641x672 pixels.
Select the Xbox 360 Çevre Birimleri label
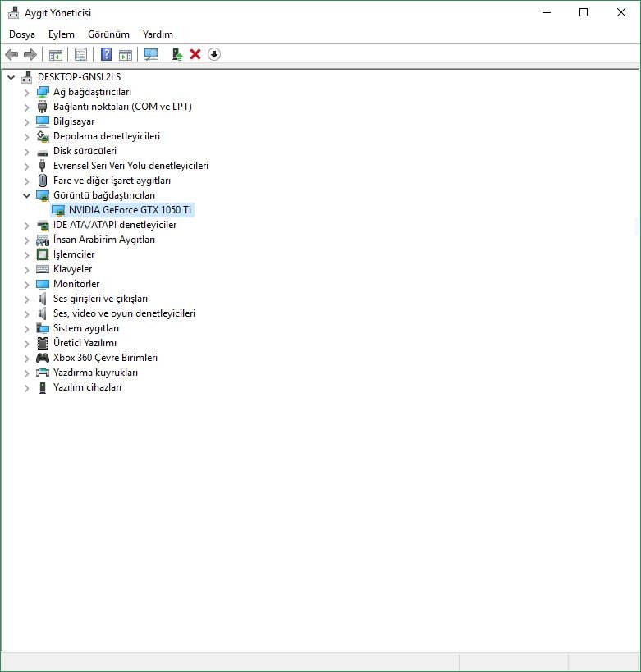[x=106, y=358]
